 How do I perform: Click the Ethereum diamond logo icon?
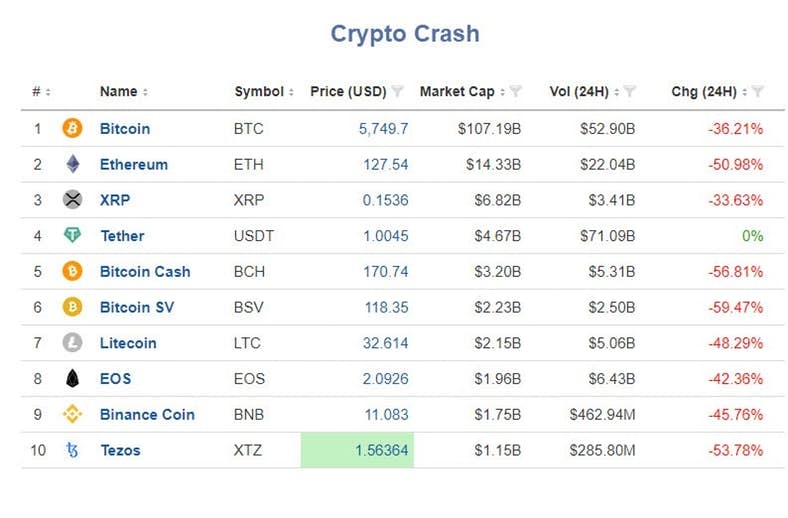tap(72, 164)
